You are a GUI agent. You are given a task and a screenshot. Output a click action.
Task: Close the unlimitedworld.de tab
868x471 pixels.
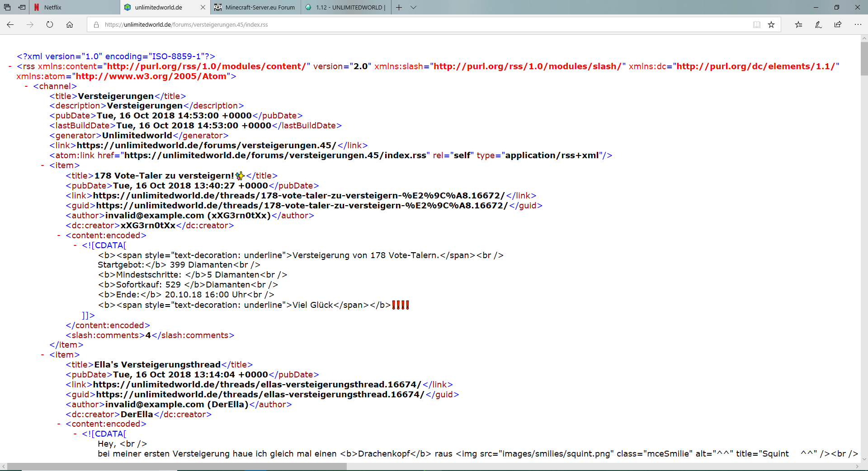[203, 7]
